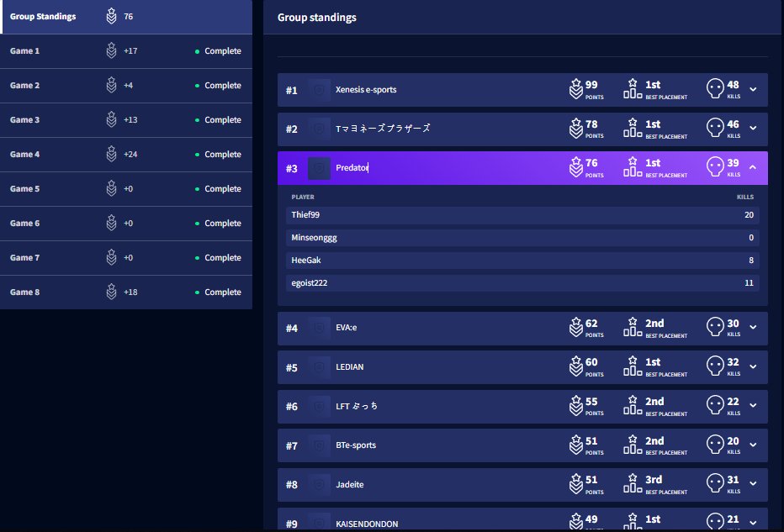Expand the Tマヨネーズブラザーズ team row
This screenshot has width=784, height=532.
[753, 129]
